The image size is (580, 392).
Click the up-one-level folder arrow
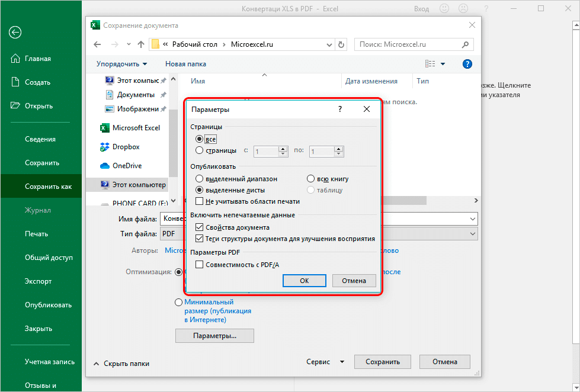140,44
